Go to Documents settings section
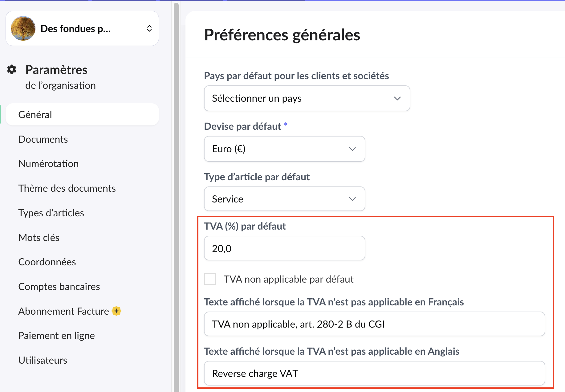This screenshot has height=392, width=565. tap(43, 139)
